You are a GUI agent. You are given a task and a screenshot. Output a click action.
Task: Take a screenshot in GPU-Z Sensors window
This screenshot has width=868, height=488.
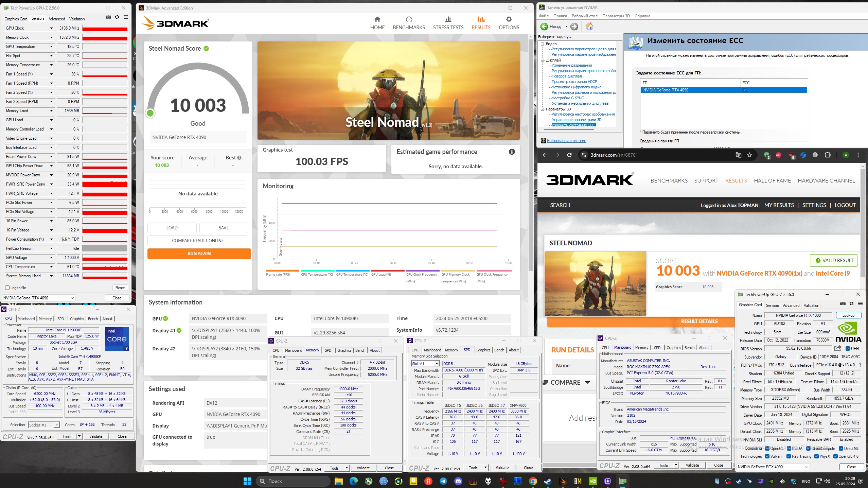click(108, 17)
